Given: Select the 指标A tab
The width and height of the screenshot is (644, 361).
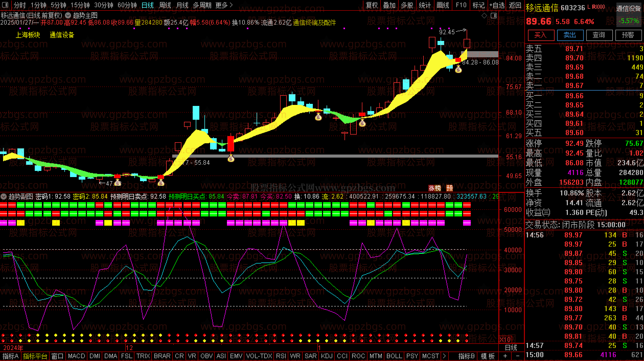Looking at the screenshot, I should click(x=10, y=356).
